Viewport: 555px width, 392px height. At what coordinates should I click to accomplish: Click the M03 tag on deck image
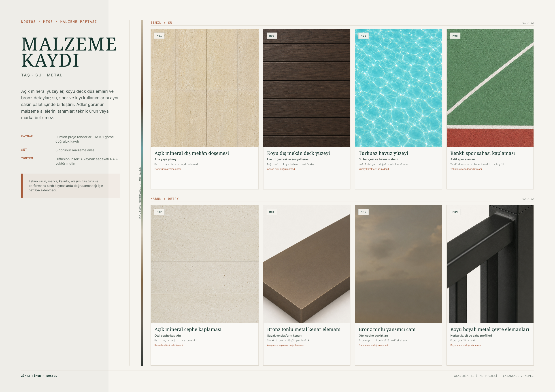(x=272, y=36)
